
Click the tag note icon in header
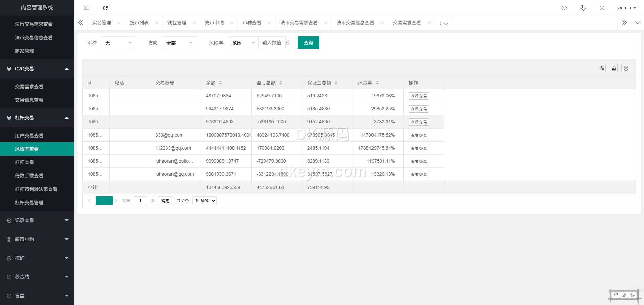pos(583,8)
